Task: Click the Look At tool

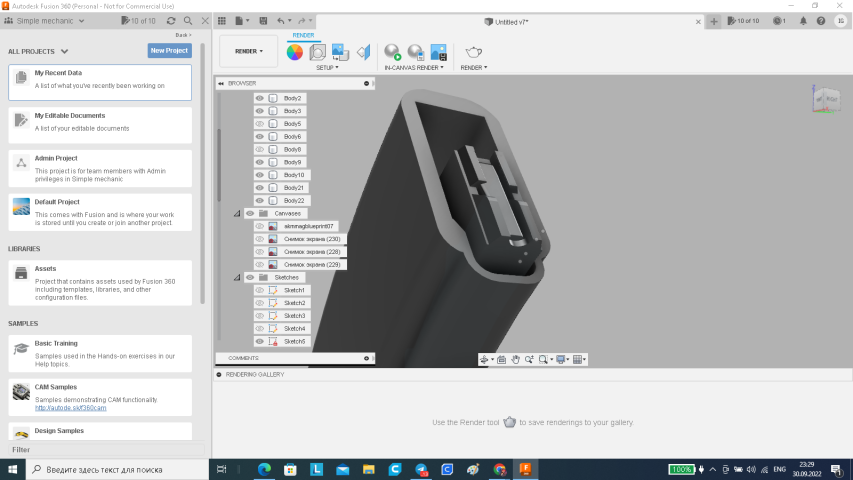Action: click(502, 359)
